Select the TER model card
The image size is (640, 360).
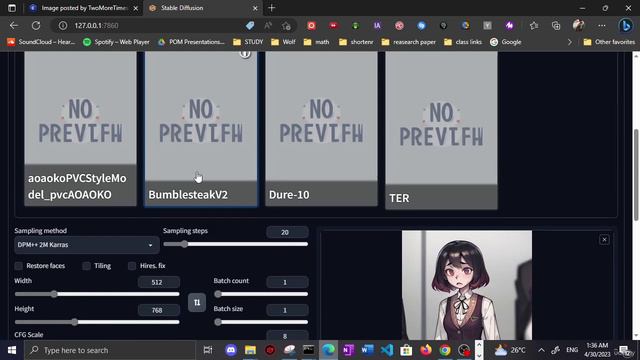[441, 131]
